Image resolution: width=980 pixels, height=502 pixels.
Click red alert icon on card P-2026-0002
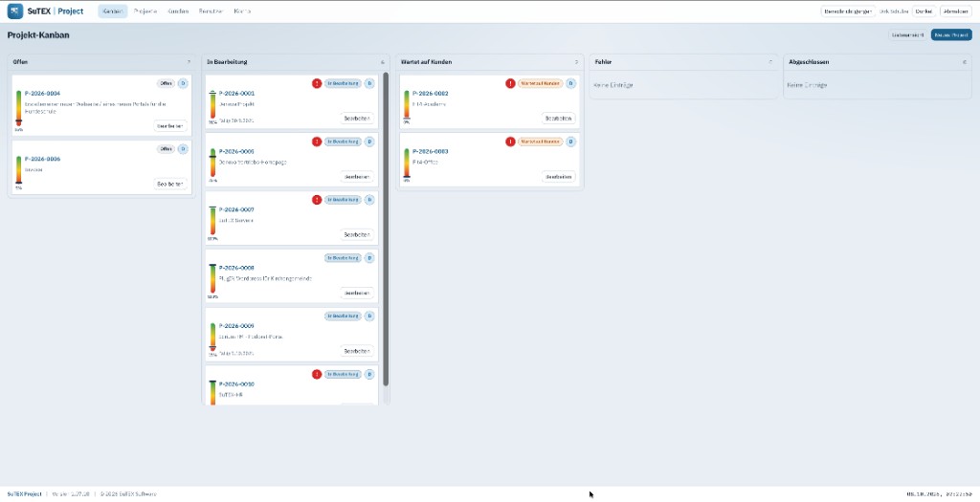click(511, 83)
